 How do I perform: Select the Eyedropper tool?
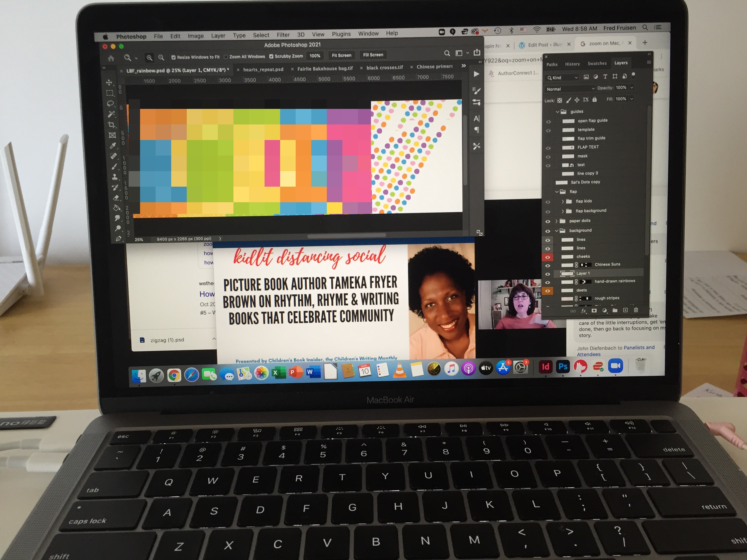[x=113, y=145]
